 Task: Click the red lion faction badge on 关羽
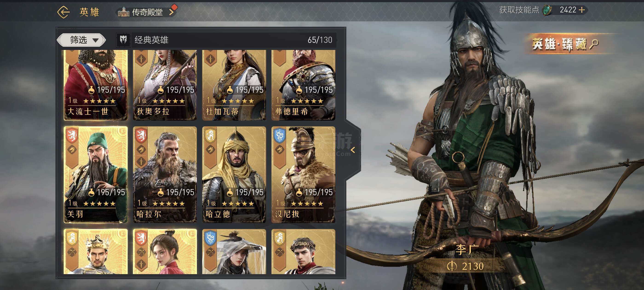[x=72, y=135]
